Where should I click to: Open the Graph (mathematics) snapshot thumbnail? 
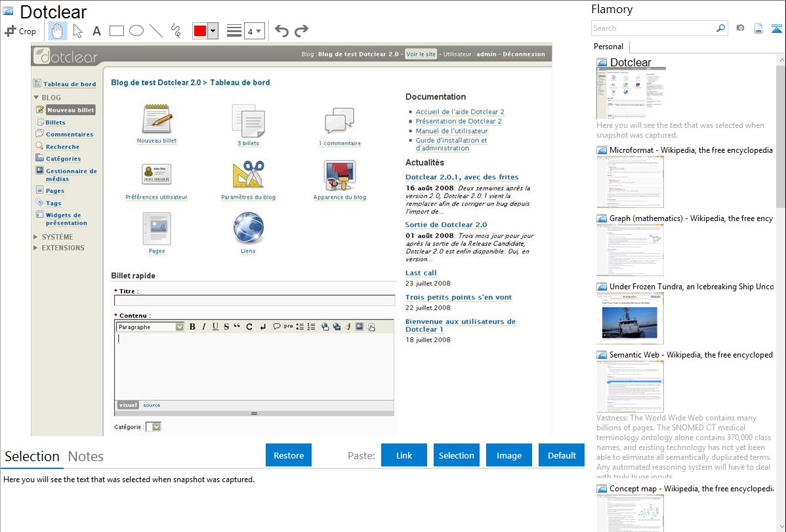click(630, 250)
